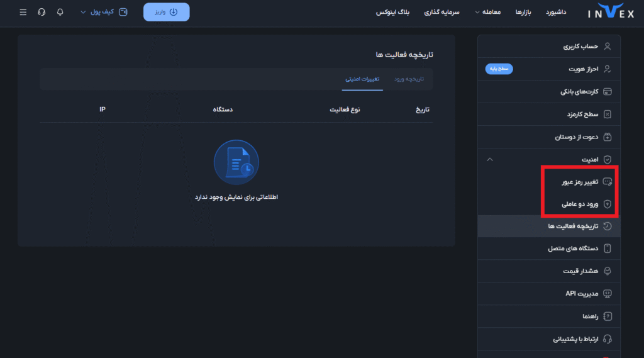This screenshot has width=644, height=358.
Task: Click the shield icon beside امنیت
Action: click(x=608, y=159)
